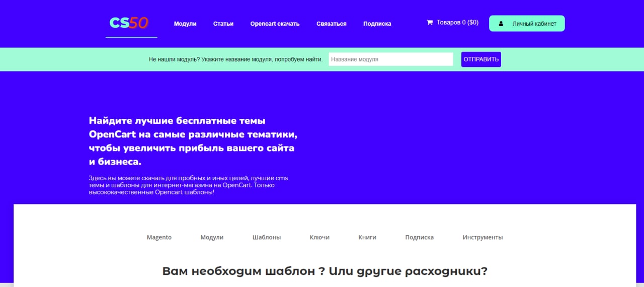
Task: Go to Opencart скачать in the header
Action: point(275,24)
